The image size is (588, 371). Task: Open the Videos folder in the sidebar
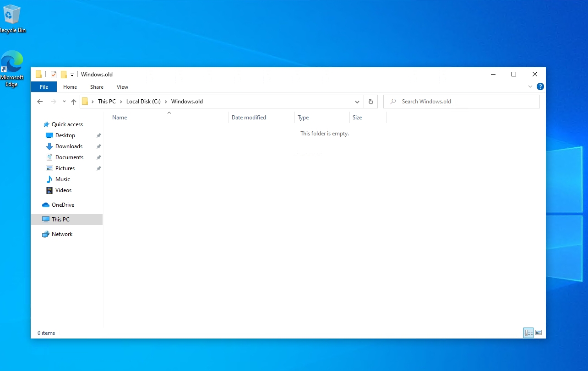pos(63,190)
